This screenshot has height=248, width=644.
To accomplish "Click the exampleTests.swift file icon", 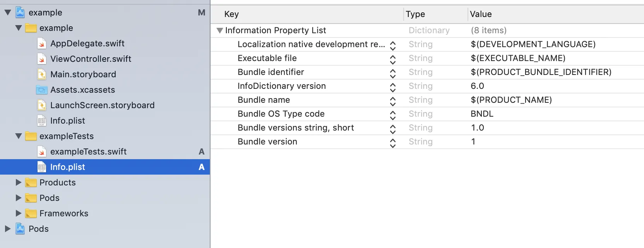I will 42,152.
